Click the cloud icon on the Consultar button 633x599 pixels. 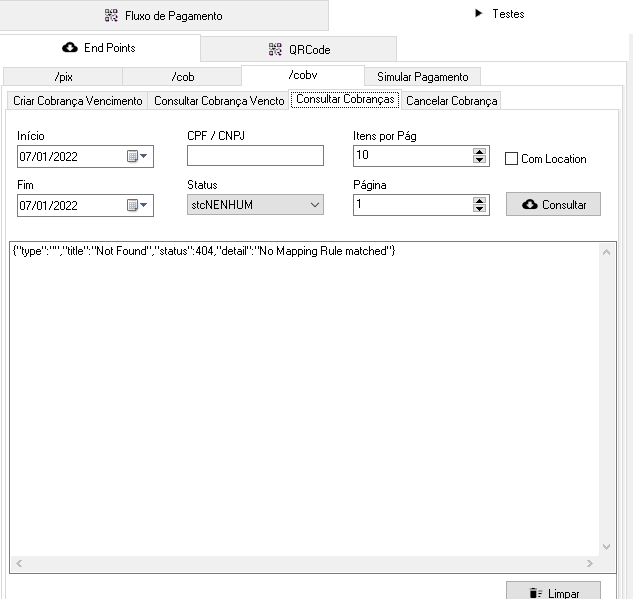pos(529,204)
